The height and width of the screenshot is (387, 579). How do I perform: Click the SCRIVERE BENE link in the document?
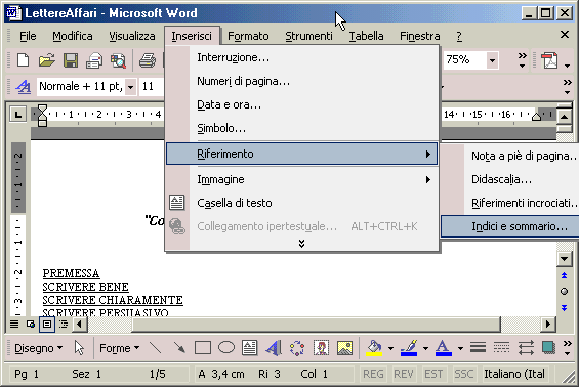pos(86,287)
